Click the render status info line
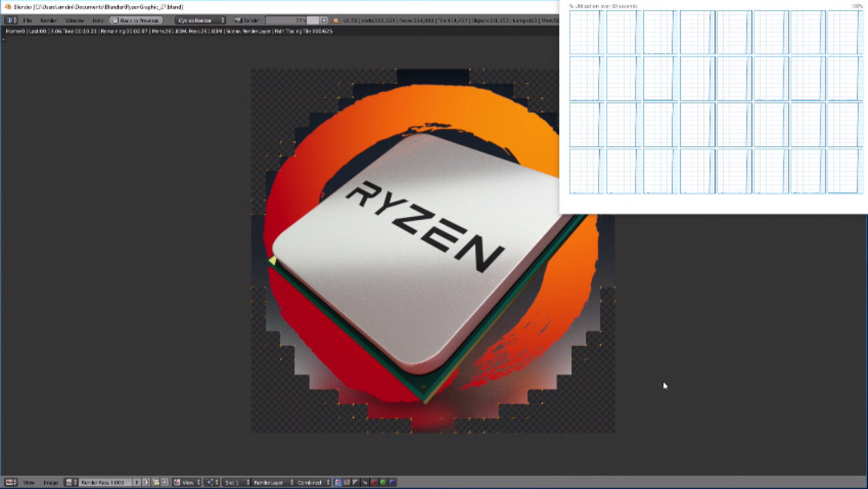868x489 pixels. (169, 31)
